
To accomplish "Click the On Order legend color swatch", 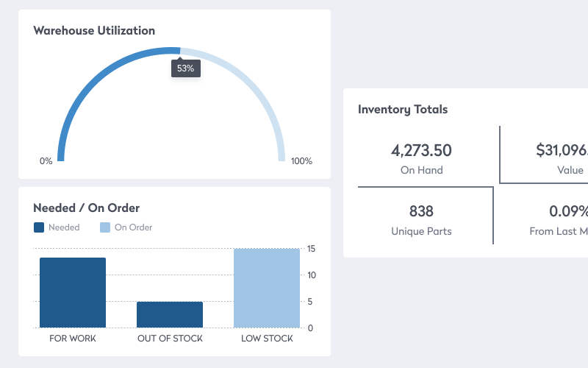I will click(105, 227).
